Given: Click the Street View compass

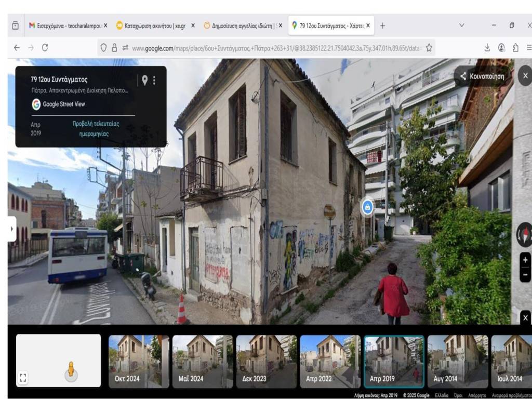Looking at the screenshot, I should click(525, 234).
